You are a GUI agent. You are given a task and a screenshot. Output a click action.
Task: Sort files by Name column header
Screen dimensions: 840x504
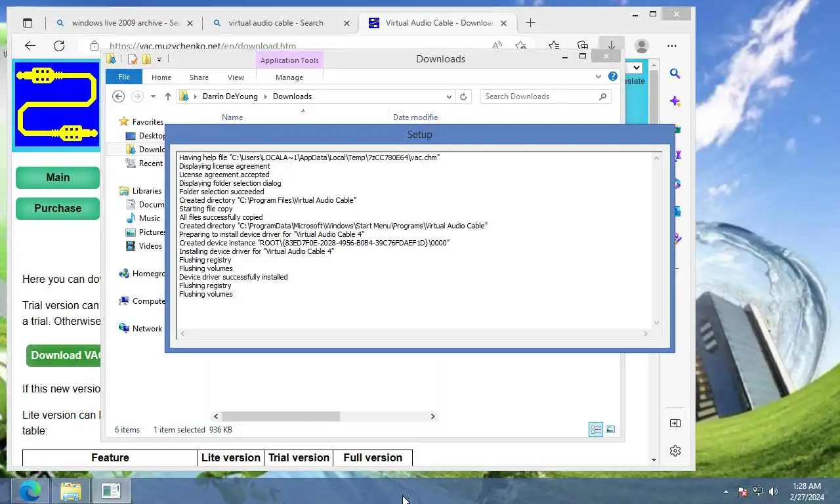click(x=232, y=117)
